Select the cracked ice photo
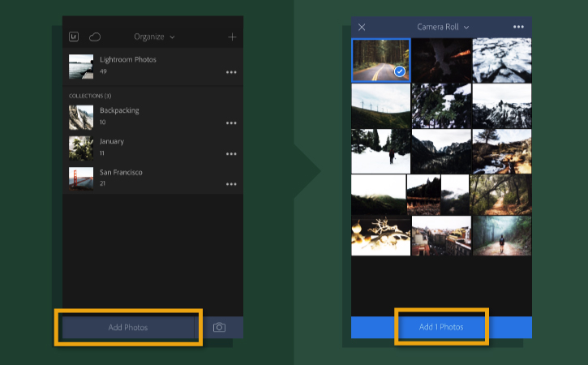The image size is (588, 365). pos(502,60)
